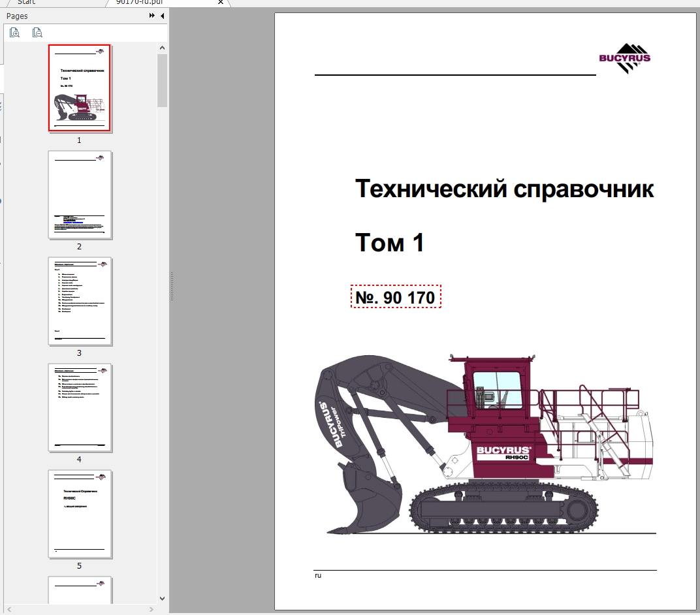Image resolution: width=700 pixels, height=615 pixels.
Task: Switch to the Start tab
Action: tap(26, 3)
